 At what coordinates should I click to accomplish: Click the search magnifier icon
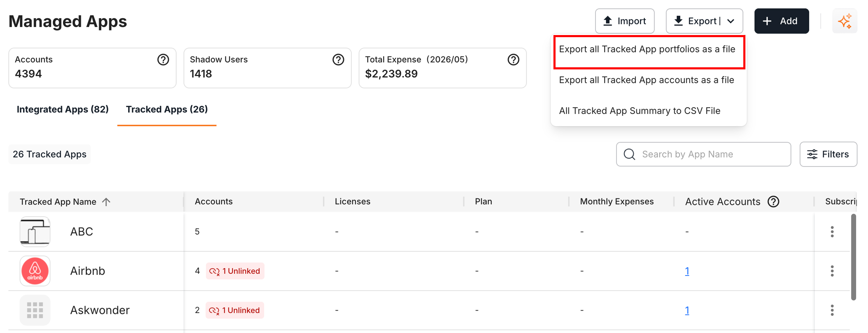(629, 154)
